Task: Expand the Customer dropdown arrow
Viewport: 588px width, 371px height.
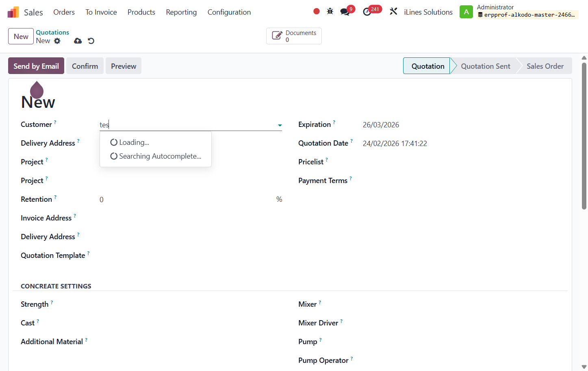Action: 280,125
